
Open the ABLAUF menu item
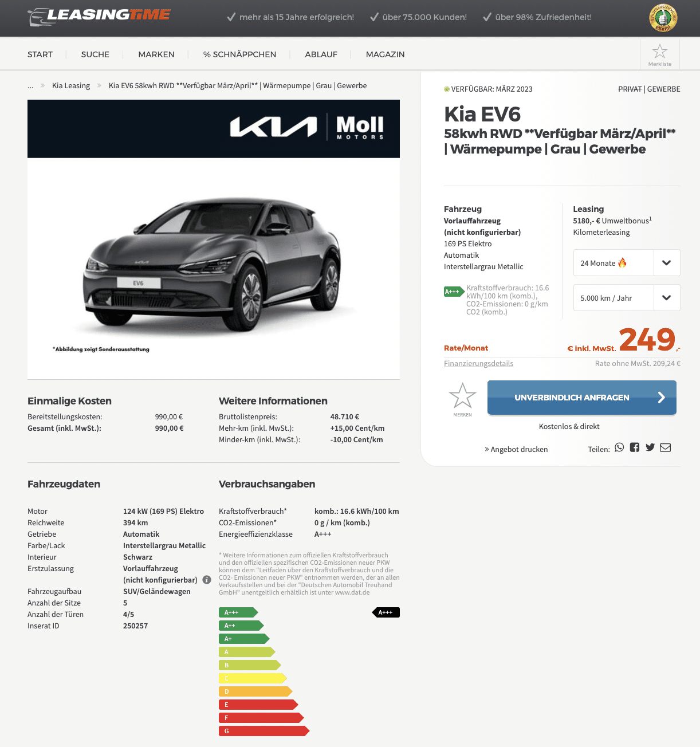click(321, 54)
